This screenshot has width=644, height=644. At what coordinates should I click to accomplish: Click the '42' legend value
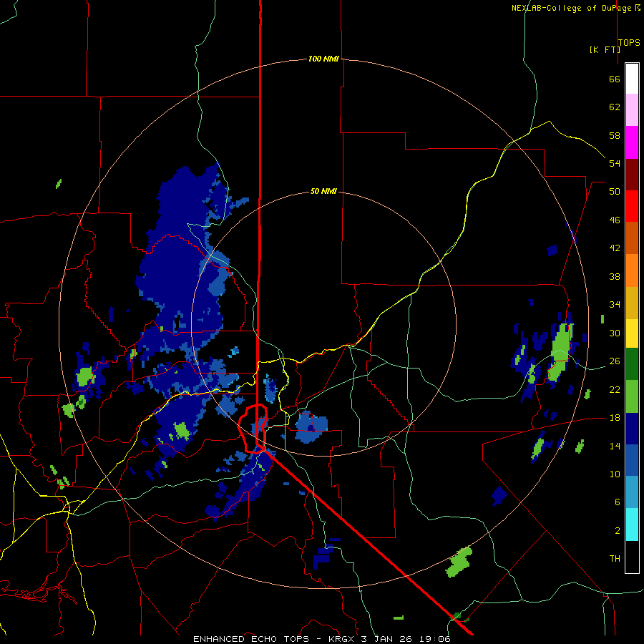pos(615,248)
